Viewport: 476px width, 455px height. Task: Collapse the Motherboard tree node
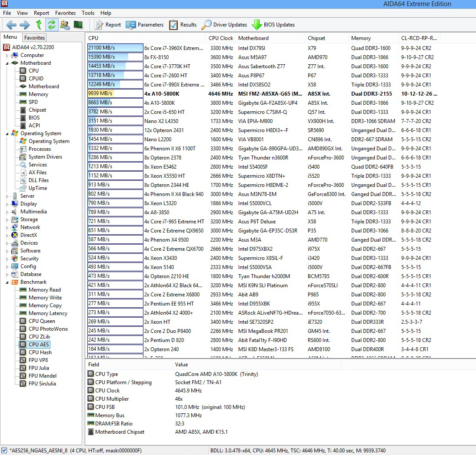[7, 63]
